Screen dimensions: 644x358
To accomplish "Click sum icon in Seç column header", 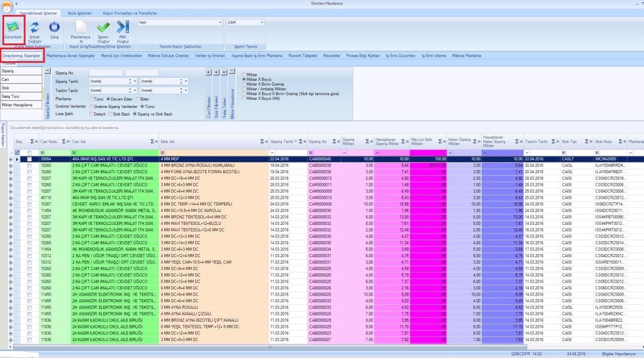I will point(32,141).
